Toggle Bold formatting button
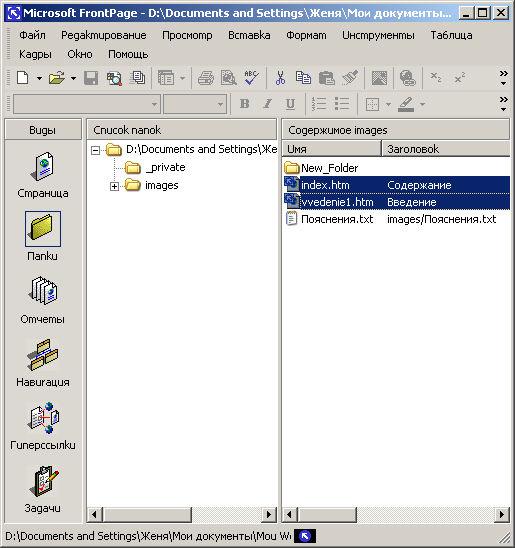Screen dimensions: 515x548 tap(245, 104)
